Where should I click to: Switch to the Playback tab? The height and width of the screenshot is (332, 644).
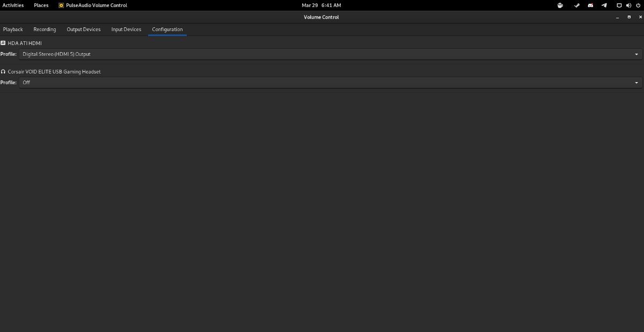tap(13, 29)
